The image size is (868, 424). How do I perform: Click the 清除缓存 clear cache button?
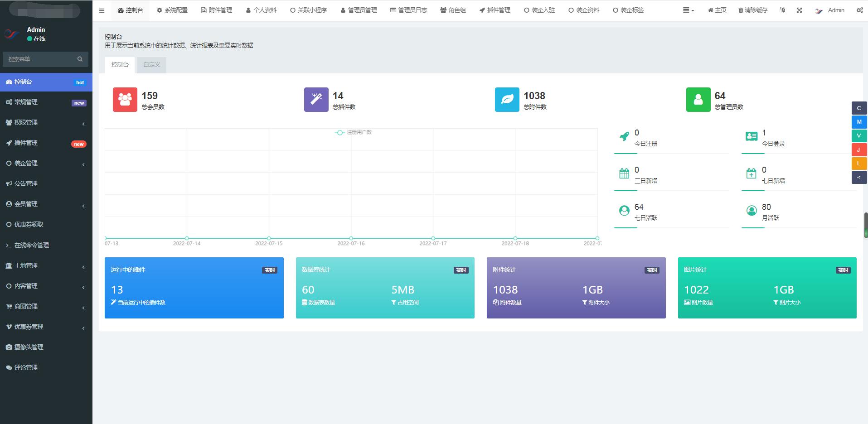[752, 10]
